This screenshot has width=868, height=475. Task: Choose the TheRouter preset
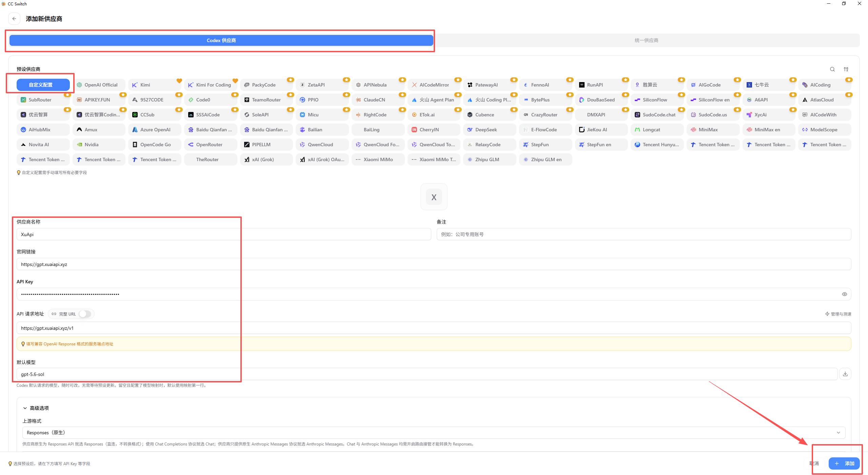coord(211,159)
